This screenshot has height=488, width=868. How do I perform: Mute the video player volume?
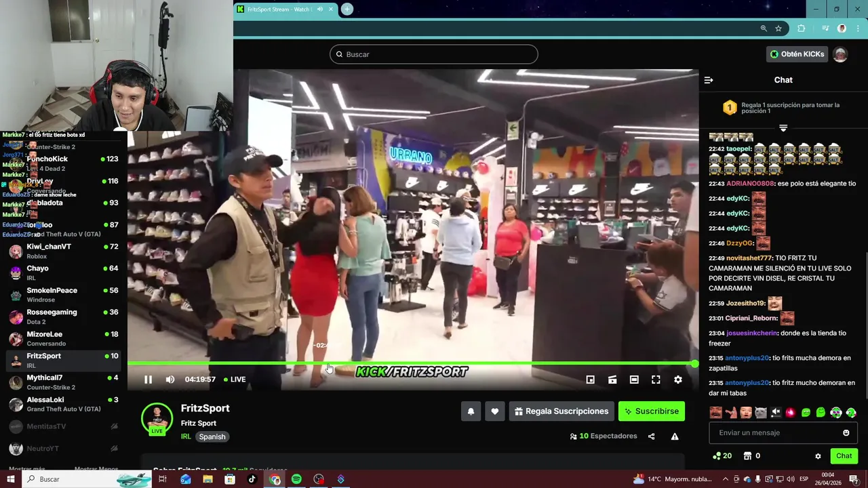(x=170, y=380)
